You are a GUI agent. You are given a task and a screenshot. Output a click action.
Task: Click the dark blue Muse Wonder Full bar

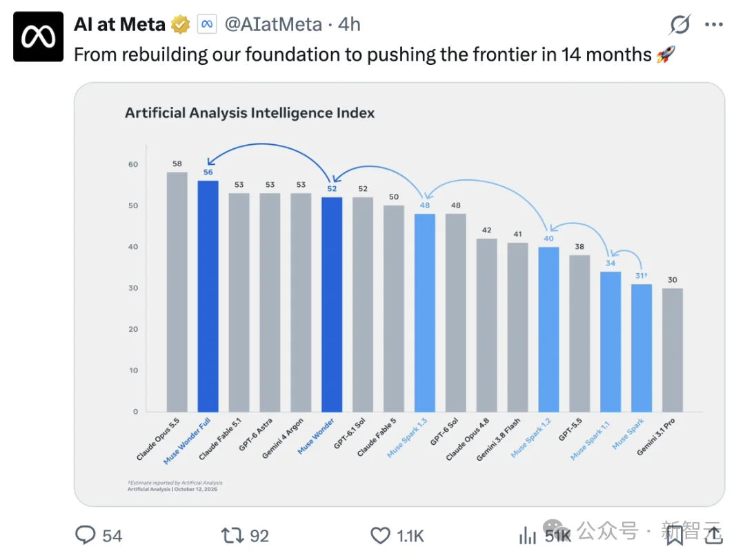(x=208, y=297)
